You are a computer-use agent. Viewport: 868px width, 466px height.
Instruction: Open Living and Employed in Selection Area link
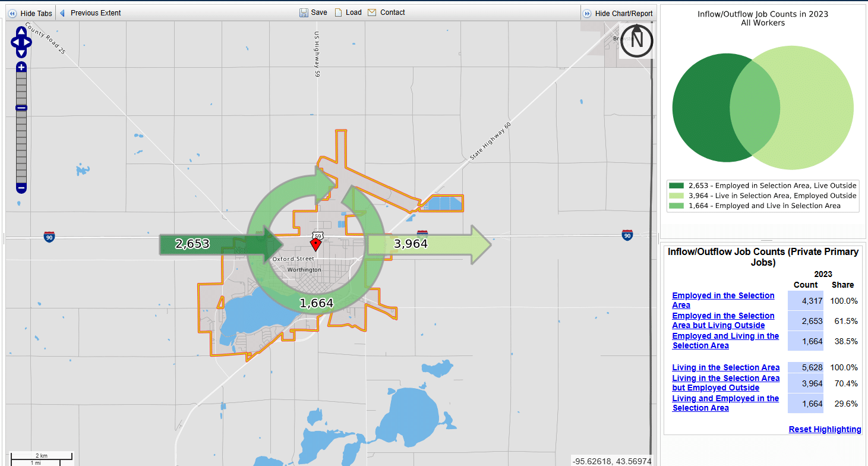(725, 403)
